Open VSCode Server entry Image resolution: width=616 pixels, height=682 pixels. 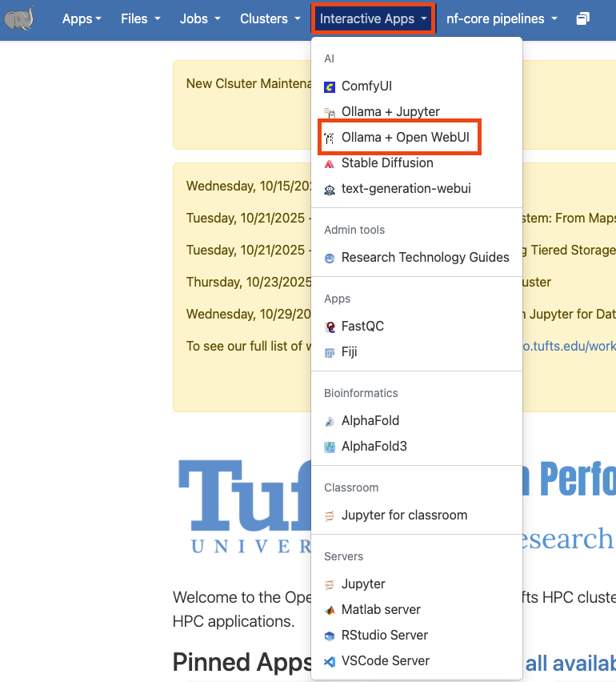click(417, 660)
